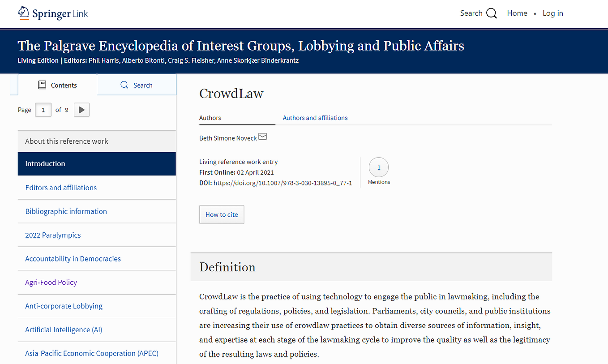
Task: Switch to the sidebar Search tab
Action: [x=137, y=85]
